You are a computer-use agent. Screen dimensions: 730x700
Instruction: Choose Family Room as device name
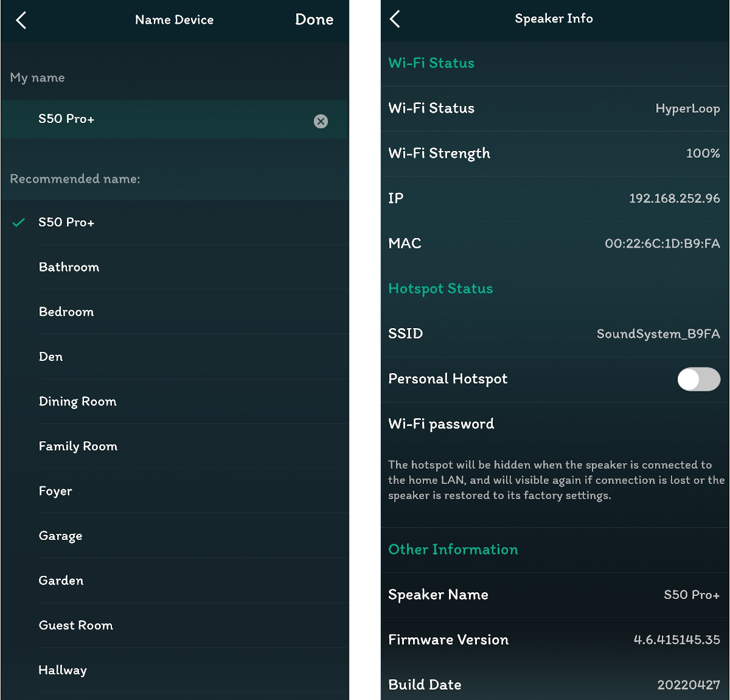click(175, 446)
